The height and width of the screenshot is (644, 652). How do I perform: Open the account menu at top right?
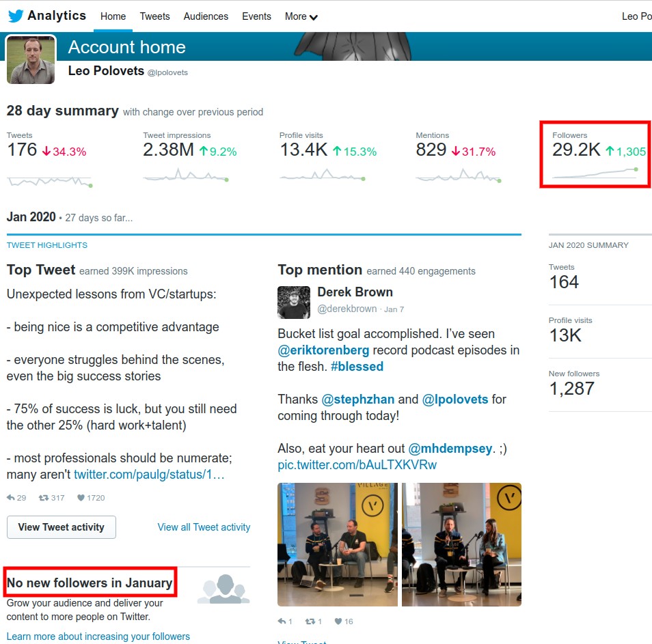click(x=636, y=16)
